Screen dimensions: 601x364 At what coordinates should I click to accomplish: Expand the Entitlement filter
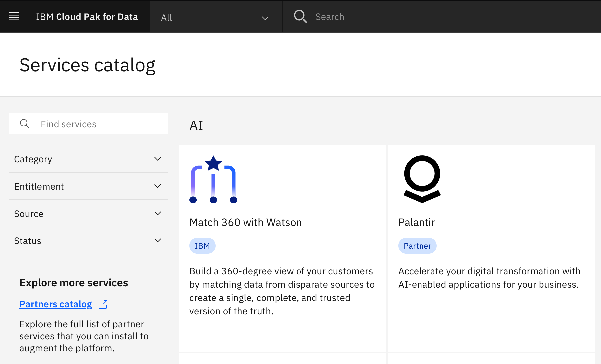[x=88, y=186]
